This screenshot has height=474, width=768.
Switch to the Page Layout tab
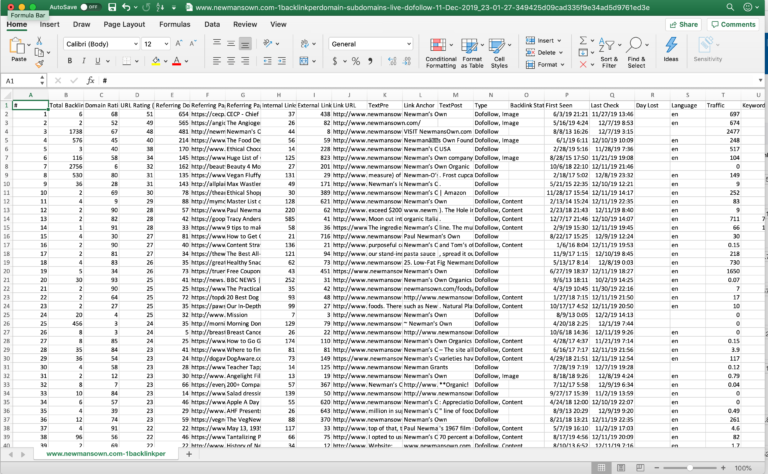(x=124, y=24)
